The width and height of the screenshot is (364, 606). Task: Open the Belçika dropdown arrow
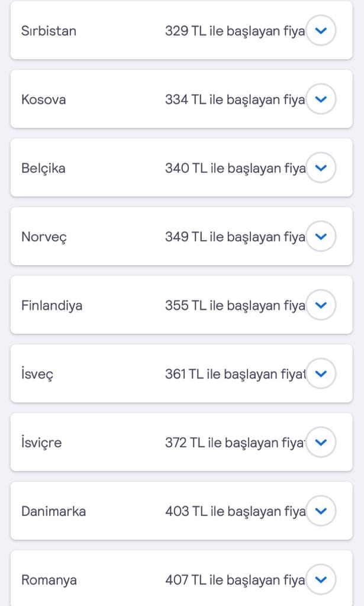[321, 167]
